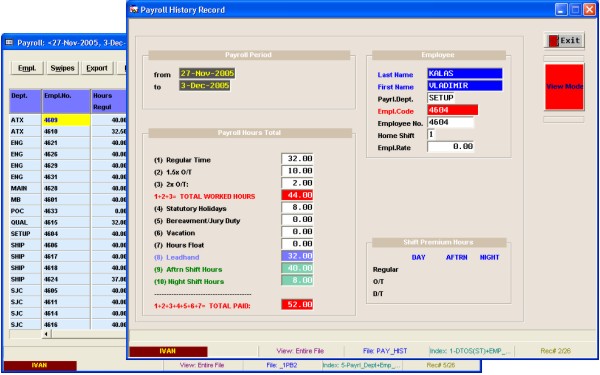This screenshot has height=375, width=600.
Task: Click IVAN status in Payroll window
Action: tap(40, 365)
